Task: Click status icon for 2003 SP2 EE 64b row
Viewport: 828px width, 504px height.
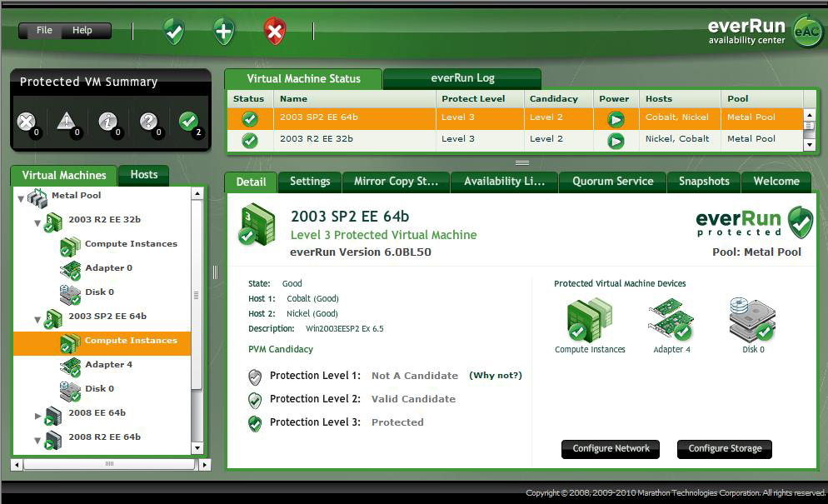Action: [x=250, y=119]
